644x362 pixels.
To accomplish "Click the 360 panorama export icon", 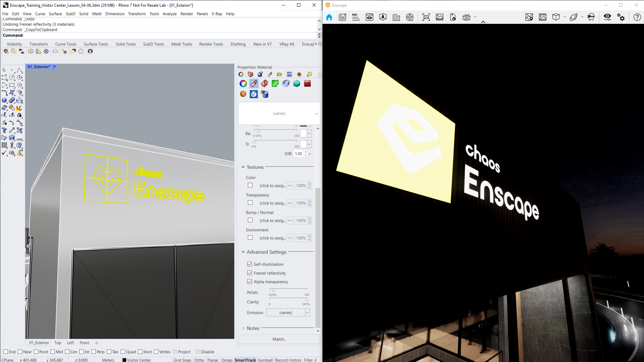I will [x=466, y=17].
